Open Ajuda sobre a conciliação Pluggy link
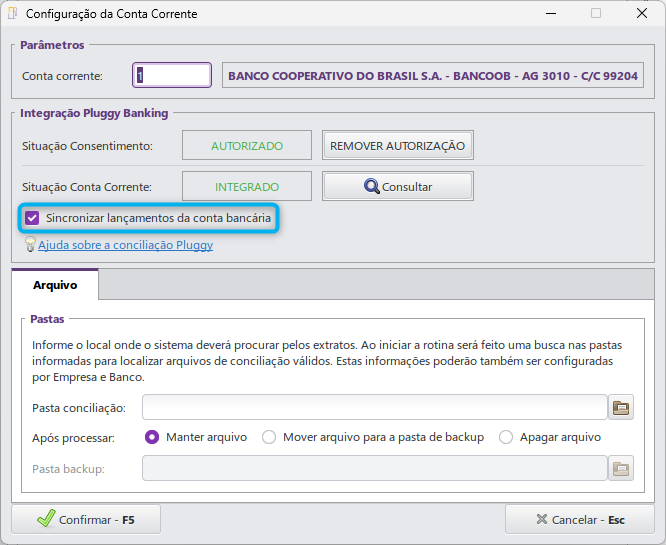 coord(125,245)
